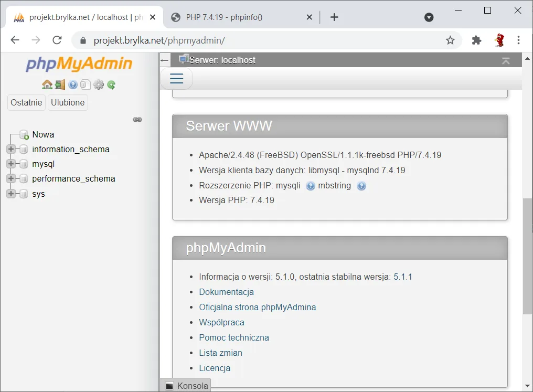
Task: Open Oficjalna strona phpMyAdmina link
Action: point(258,308)
